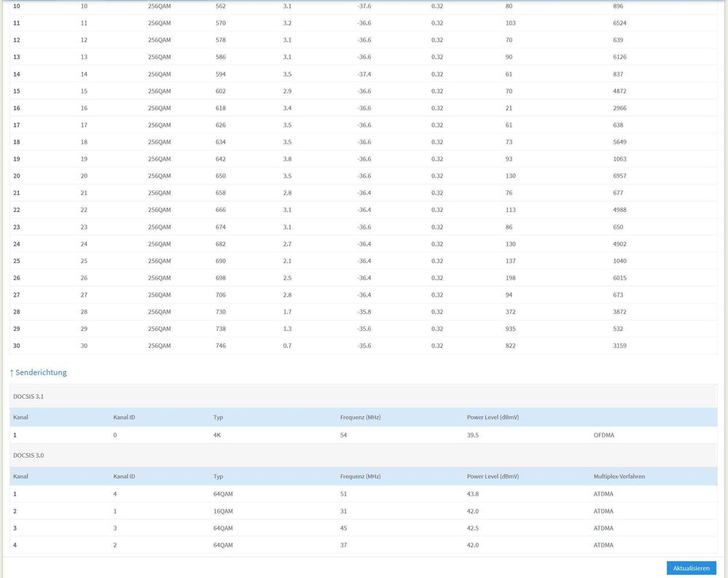Viewport: 728px width, 578px height.
Task: Click power level 3.8 in channel 19 row
Action: pyautogui.click(x=287, y=159)
